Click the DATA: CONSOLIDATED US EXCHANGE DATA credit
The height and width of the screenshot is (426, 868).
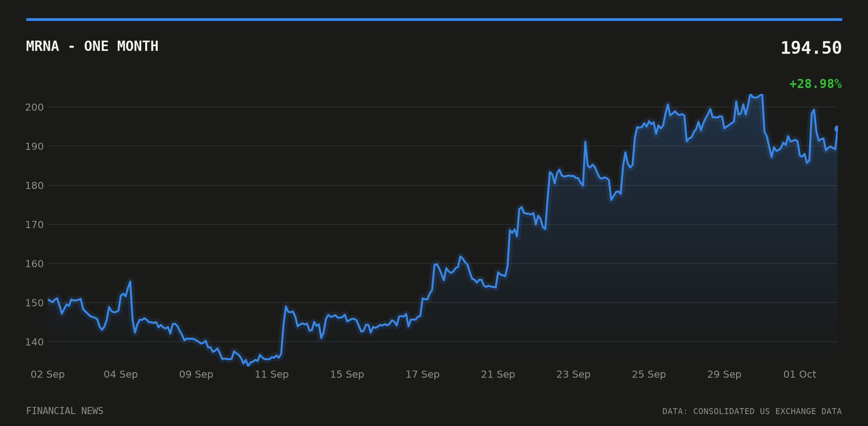(x=752, y=411)
